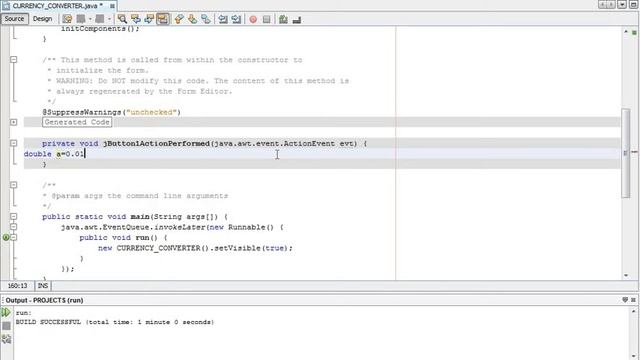Re-run the project from the Output panel
Image resolution: width=640 pixels, height=360 pixels.
[x=6, y=313]
